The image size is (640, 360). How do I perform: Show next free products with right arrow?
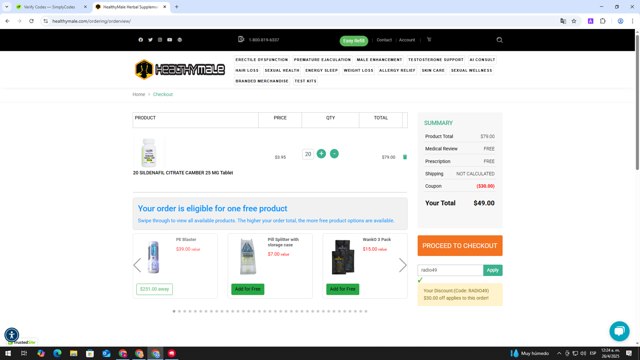point(403,265)
